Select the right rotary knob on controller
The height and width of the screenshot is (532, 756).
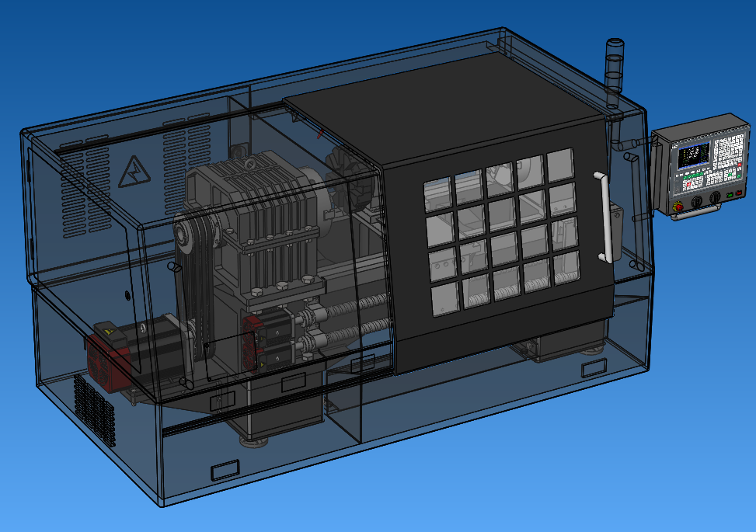(x=714, y=197)
